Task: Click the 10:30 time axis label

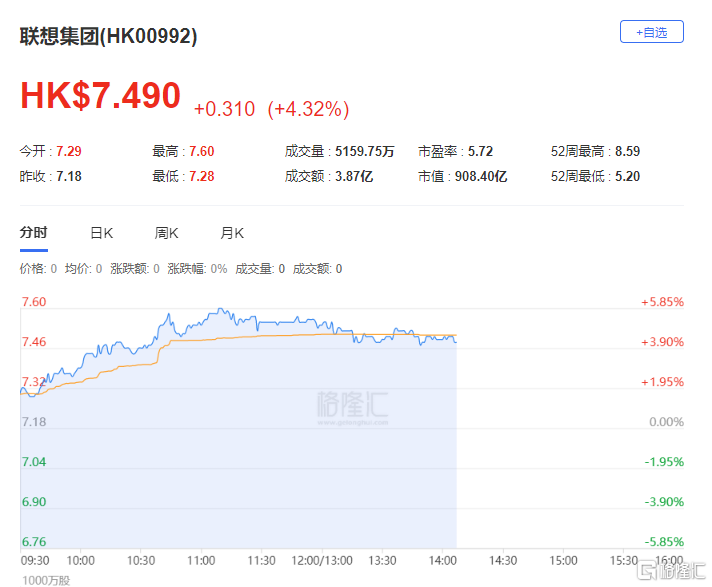Action: click(141, 561)
